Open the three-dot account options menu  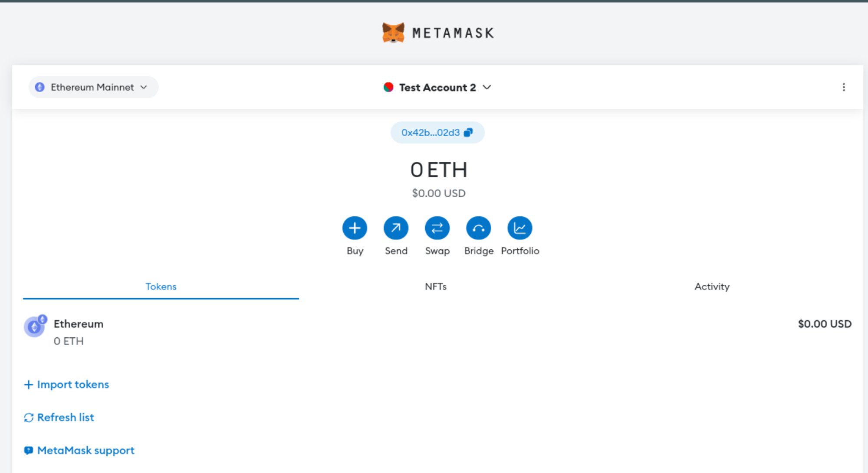tap(844, 87)
